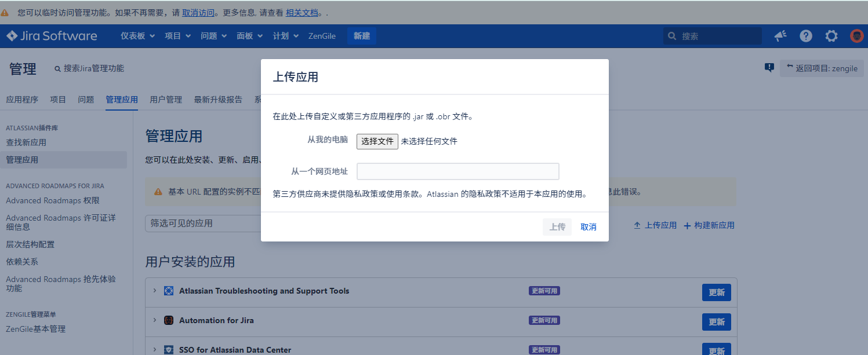This screenshot has height=355, width=868.
Task: Open the settings gear icon
Action: pyautogui.click(x=831, y=36)
